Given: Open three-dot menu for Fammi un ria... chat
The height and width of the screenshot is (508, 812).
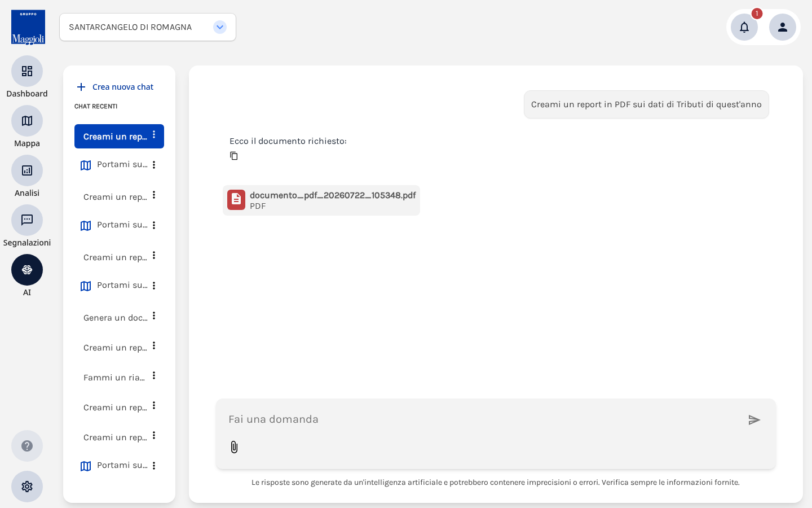Looking at the screenshot, I should pyautogui.click(x=154, y=376).
